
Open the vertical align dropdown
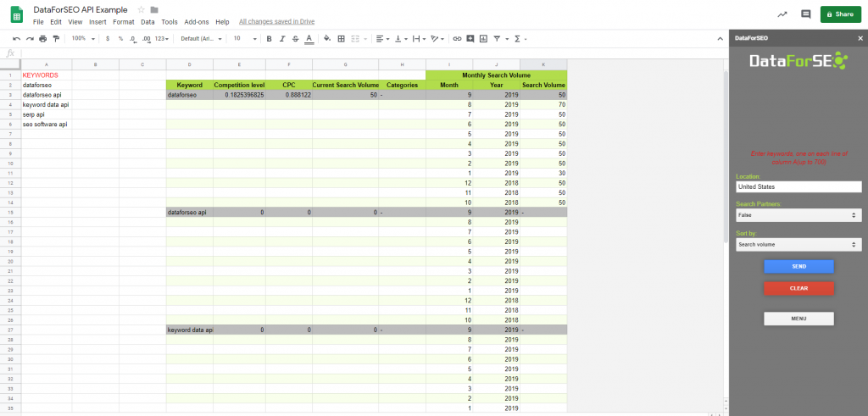tap(401, 39)
